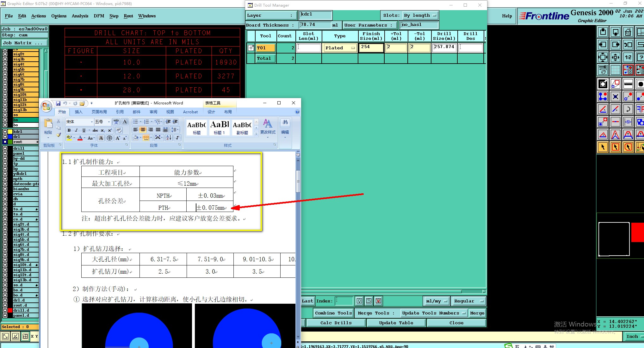Click the Format Painter brush icon
This screenshot has height=348, width=644.
coord(59,135)
